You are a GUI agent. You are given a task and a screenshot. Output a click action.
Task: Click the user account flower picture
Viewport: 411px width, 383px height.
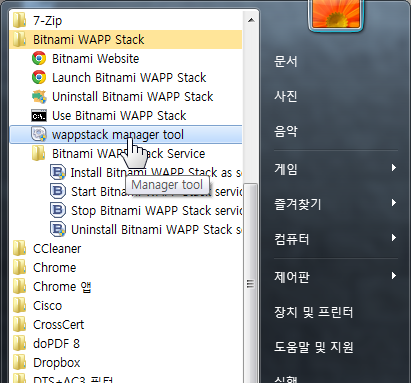(336, 14)
